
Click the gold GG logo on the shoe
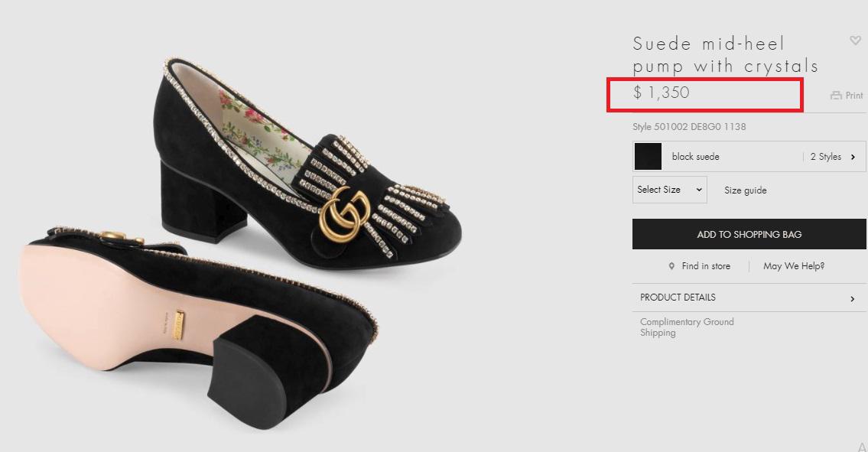coord(345,213)
